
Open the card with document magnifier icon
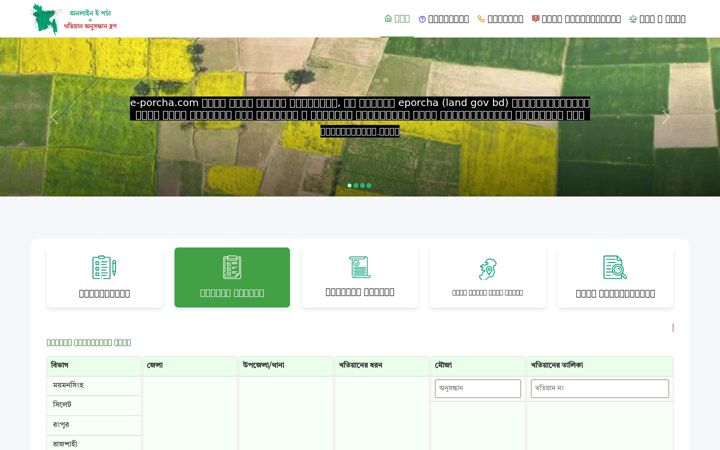tap(615, 277)
